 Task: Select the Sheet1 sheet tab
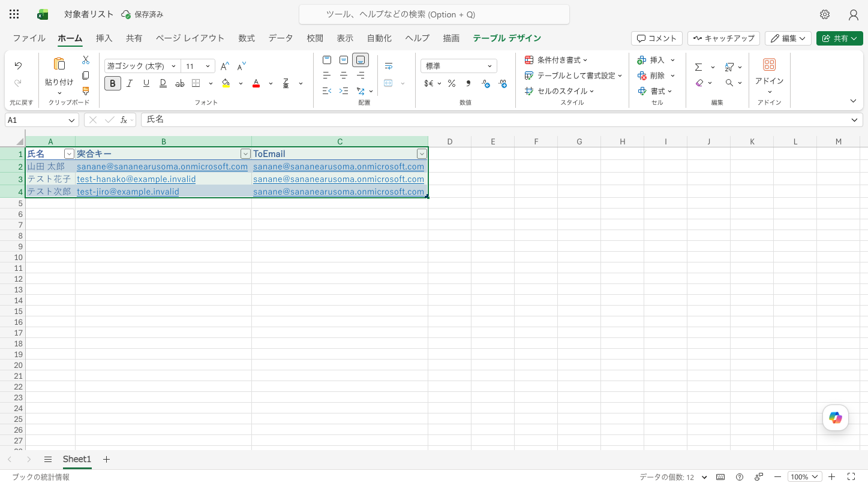(x=77, y=460)
